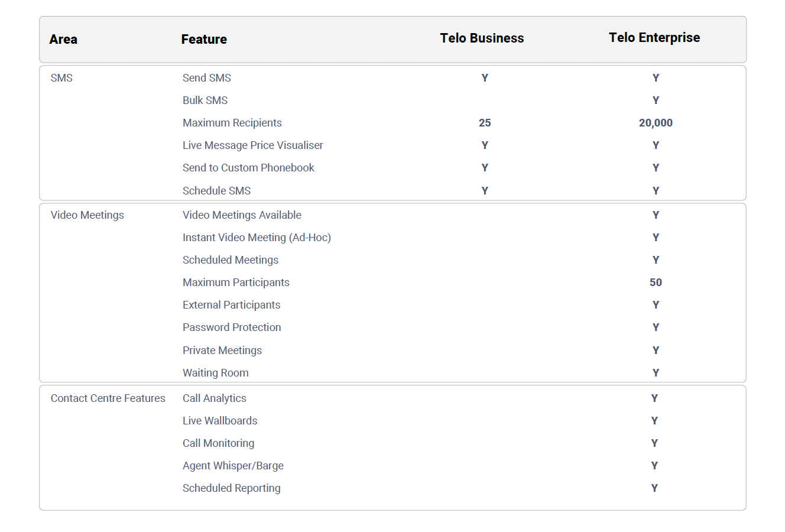The image size is (785, 532).
Task: Select the Call Analytics feature text
Action: coord(215,398)
